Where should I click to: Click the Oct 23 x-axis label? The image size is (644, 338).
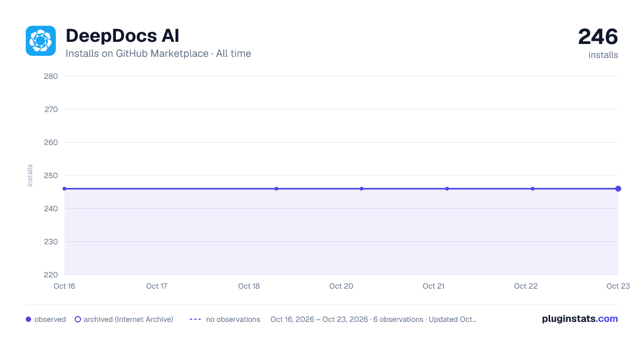(618, 286)
